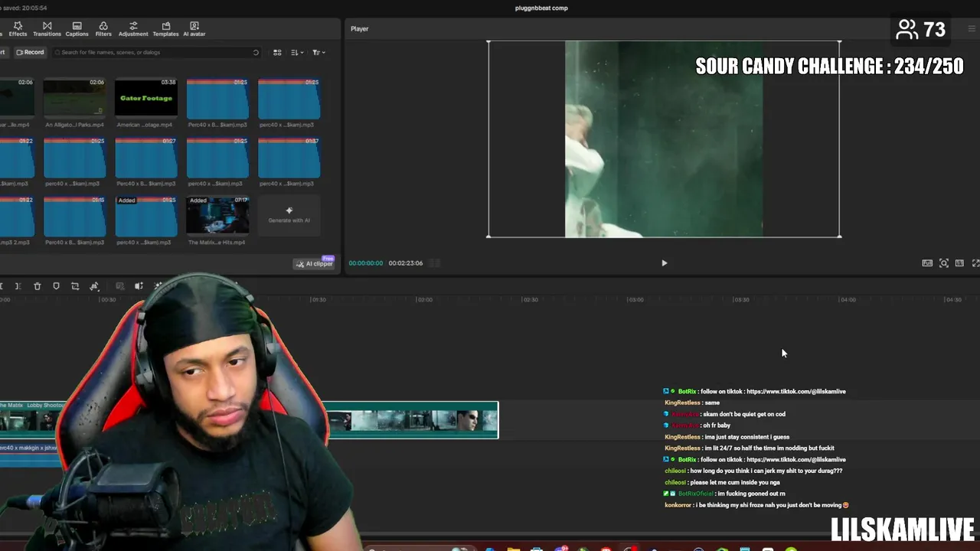Open the Templates tab
980x551 pixels.
coord(165,29)
